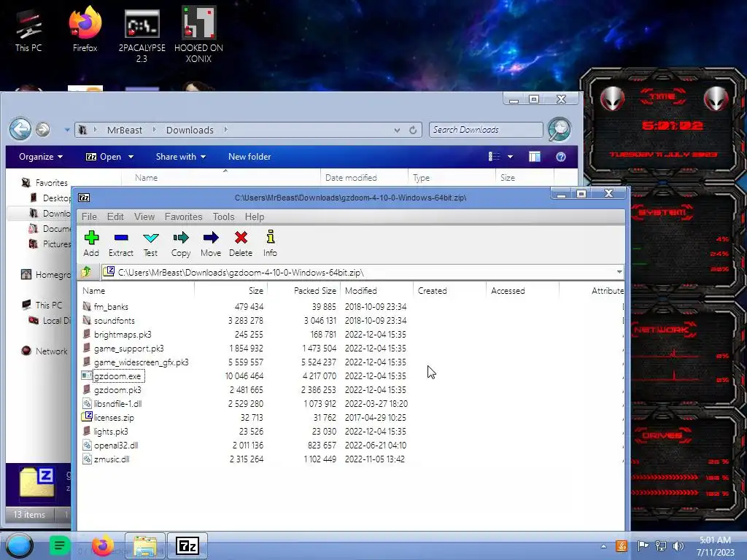
Task: Go up one folder level in 7-Zip
Action: (86, 272)
